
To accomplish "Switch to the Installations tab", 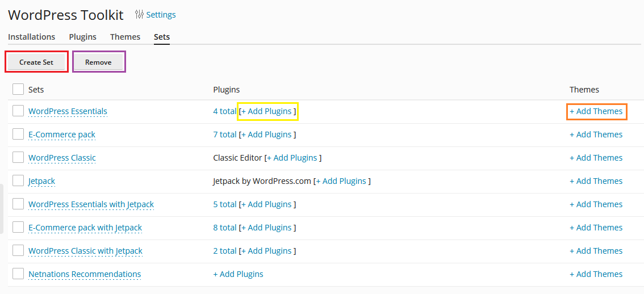I will (32, 36).
